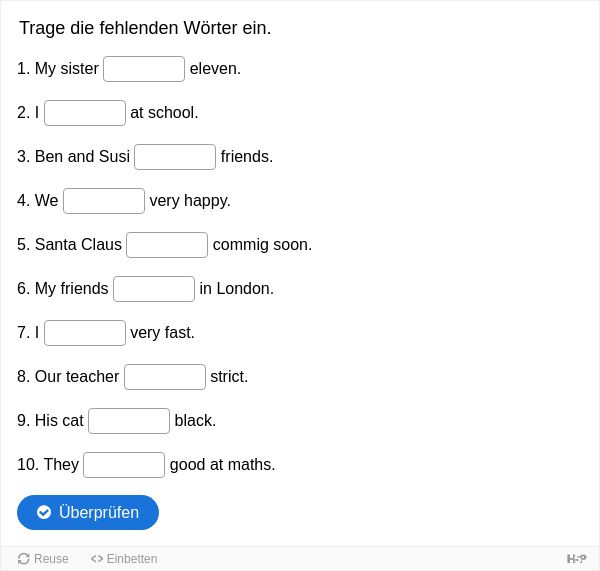Focus the blank after 'My sister'

(x=144, y=69)
